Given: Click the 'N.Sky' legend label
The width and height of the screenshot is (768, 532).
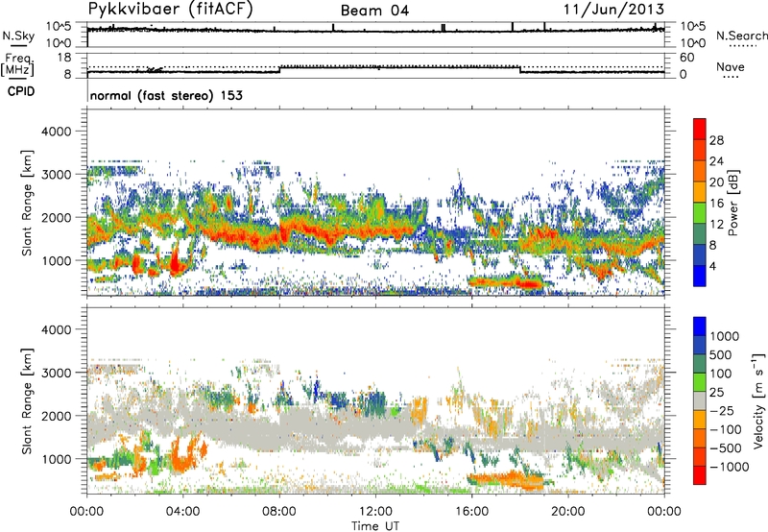Looking at the screenshot, I should 18,36.
